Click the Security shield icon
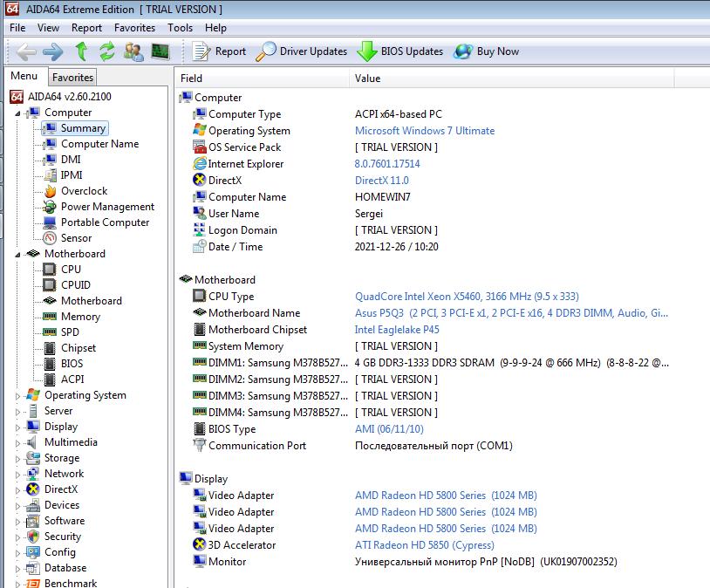This screenshot has height=588, width=710. tap(32, 537)
